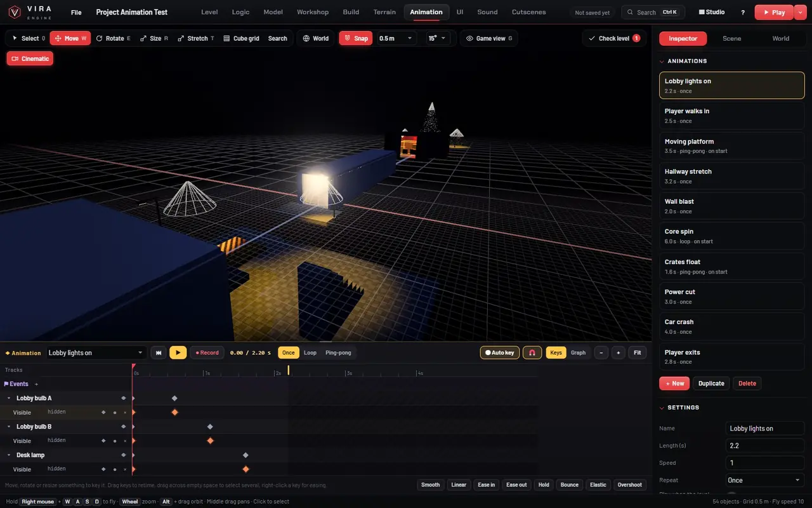This screenshot has width=812, height=508.
Task: Remove the Desk lamp Visible track
Action: tap(125, 469)
